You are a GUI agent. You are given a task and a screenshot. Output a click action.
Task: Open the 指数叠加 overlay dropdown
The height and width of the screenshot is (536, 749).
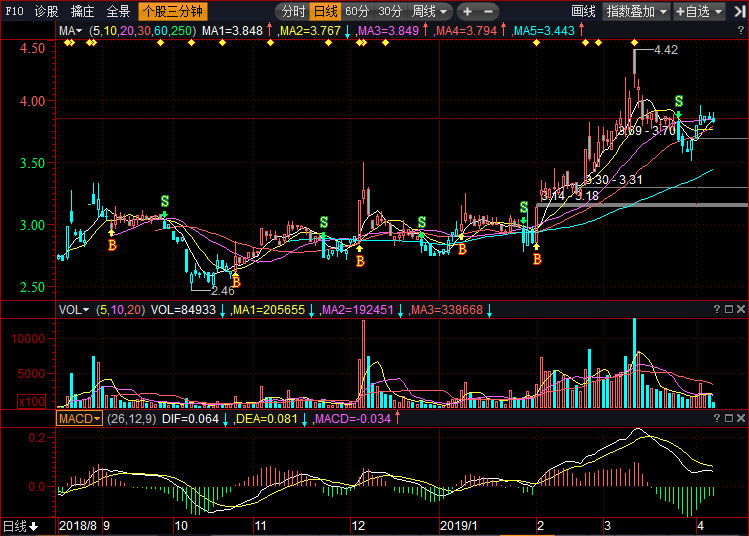pos(636,12)
